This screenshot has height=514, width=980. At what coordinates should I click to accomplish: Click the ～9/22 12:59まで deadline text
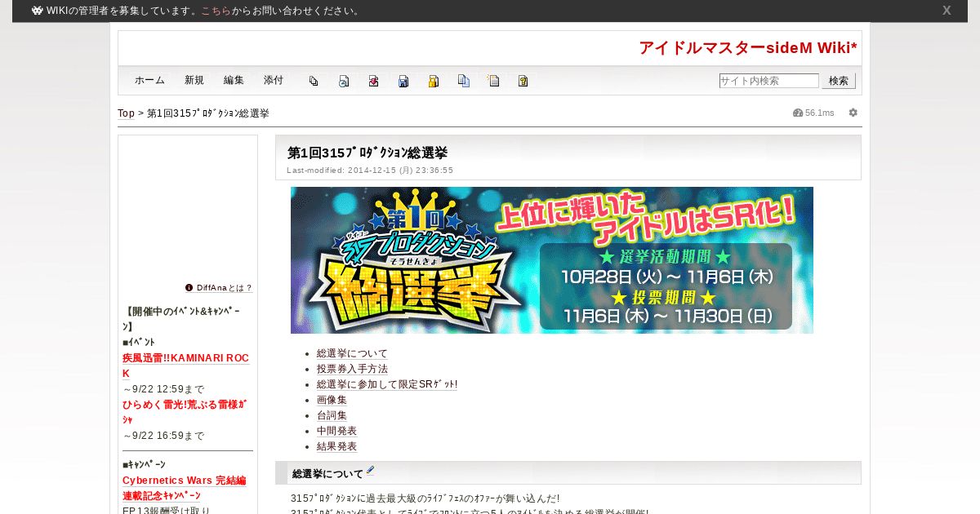click(x=163, y=389)
